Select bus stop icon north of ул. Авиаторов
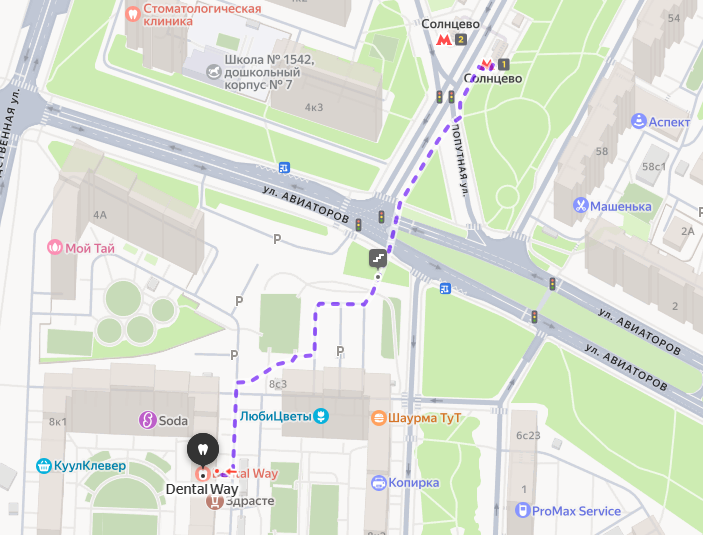Viewport: 703px width, 535px height. coord(284,168)
